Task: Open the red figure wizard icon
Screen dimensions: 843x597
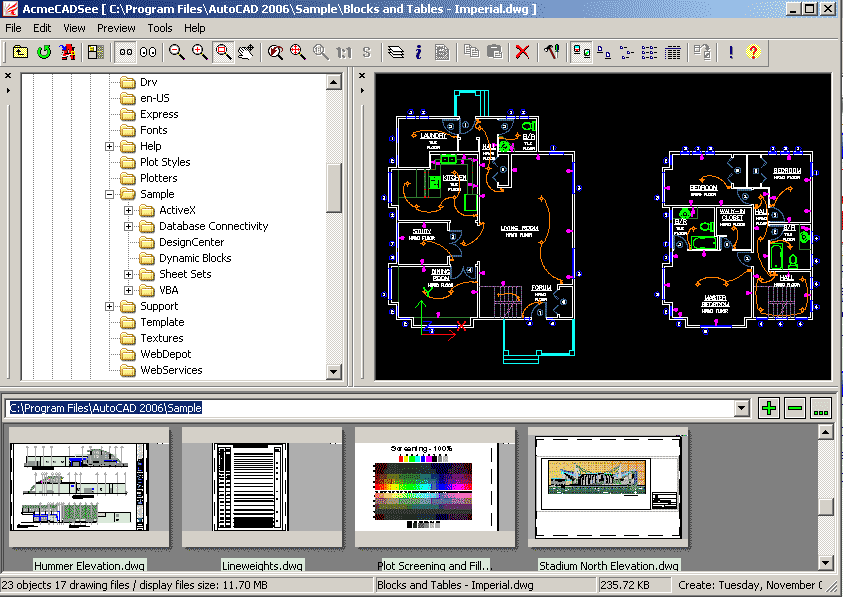Action: coord(68,52)
